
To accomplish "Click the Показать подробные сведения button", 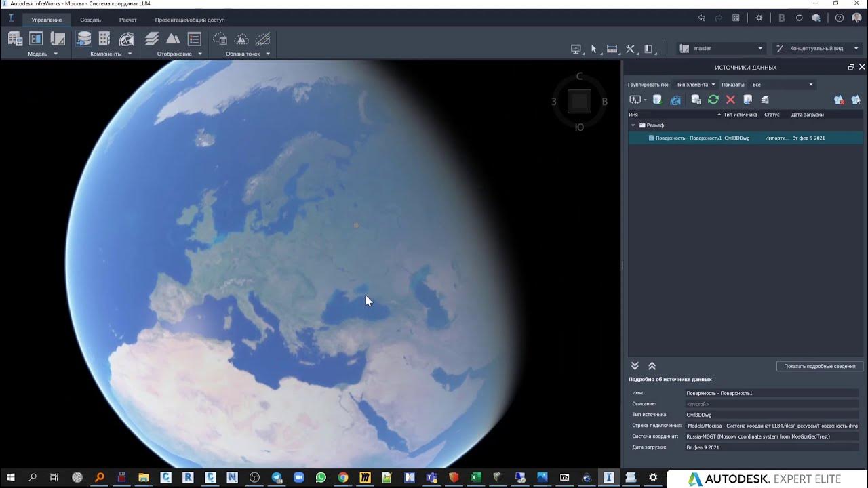I will pyautogui.click(x=819, y=366).
